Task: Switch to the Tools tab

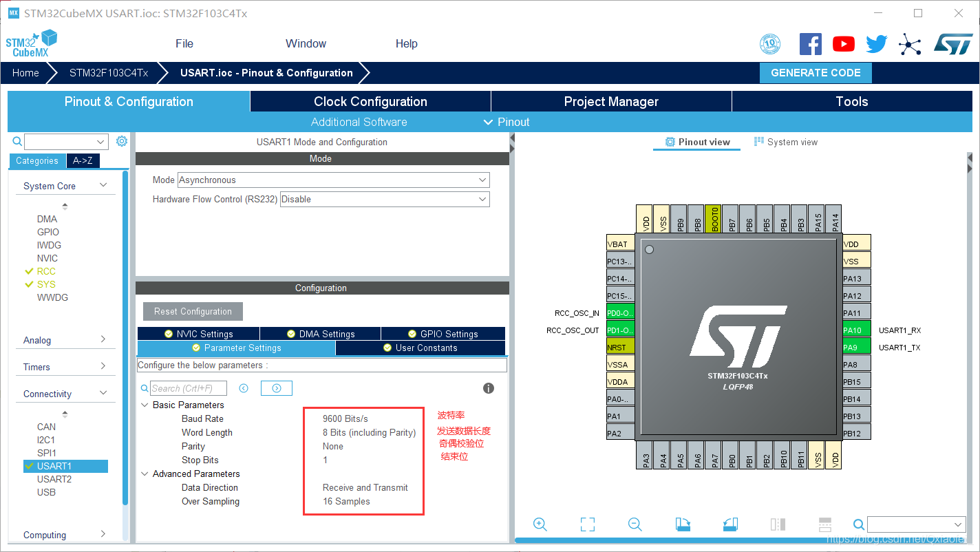Action: (852, 101)
